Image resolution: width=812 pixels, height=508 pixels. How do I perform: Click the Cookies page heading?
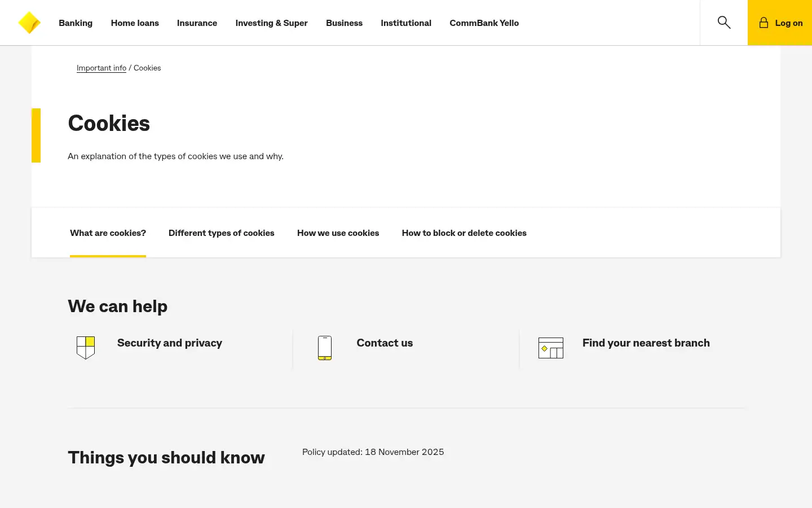coord(109,123)
